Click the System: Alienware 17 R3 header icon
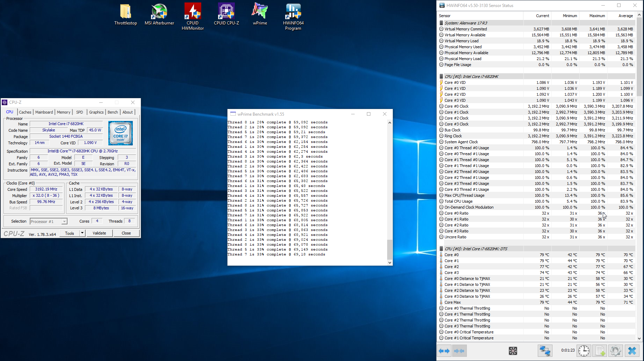This screenshot has width=644, height=361. 441,23
